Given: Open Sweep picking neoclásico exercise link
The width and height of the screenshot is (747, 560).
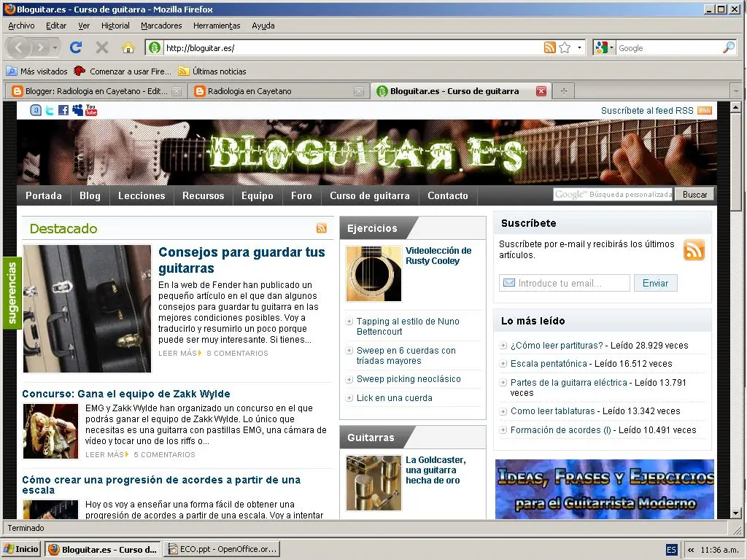Looking at the screenshot, I should point(409,379).
